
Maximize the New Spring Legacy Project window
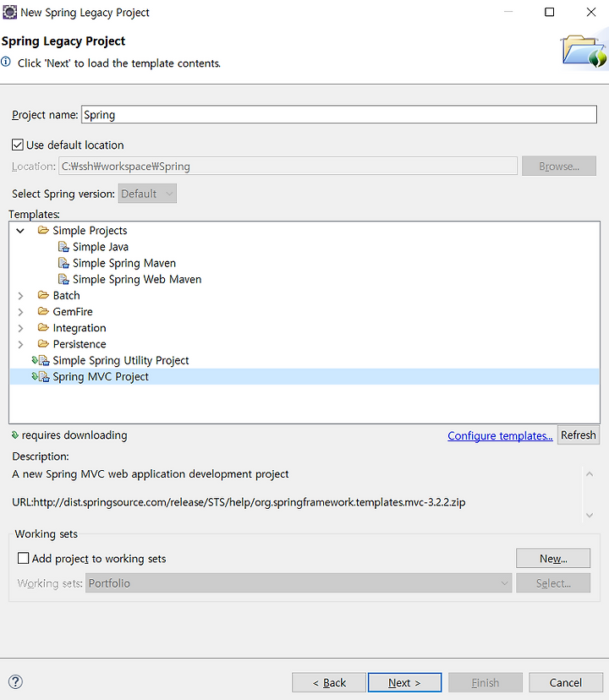550,12
